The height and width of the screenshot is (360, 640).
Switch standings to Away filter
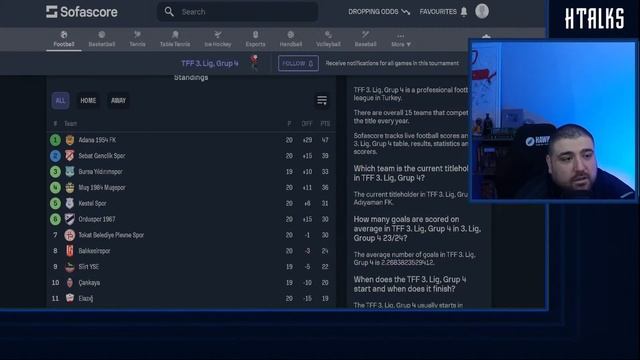(118, 100)
